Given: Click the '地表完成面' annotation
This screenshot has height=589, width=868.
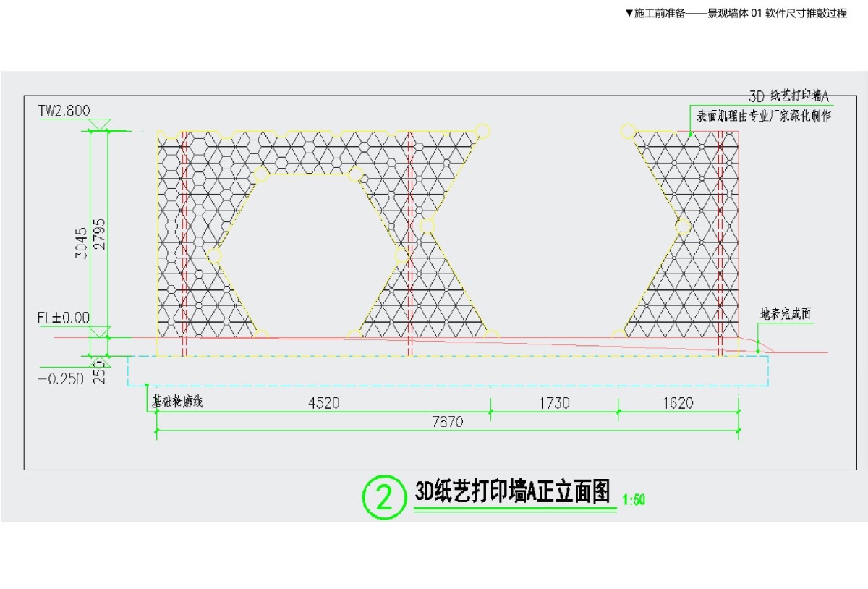Looking at the screenshot, I should (x=786, y=313).
